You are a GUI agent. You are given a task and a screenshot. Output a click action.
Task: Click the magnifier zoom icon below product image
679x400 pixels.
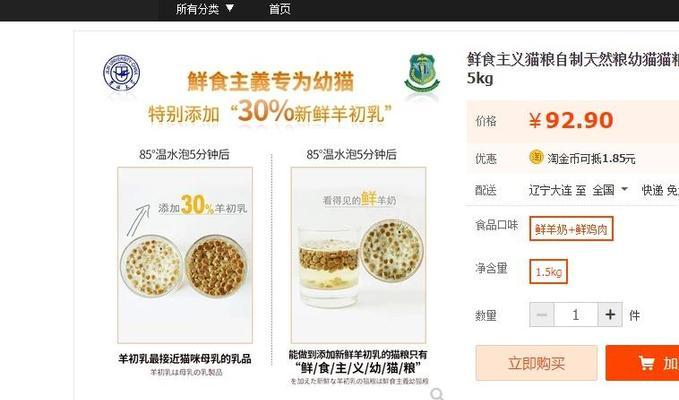click(x=437, y=394)
